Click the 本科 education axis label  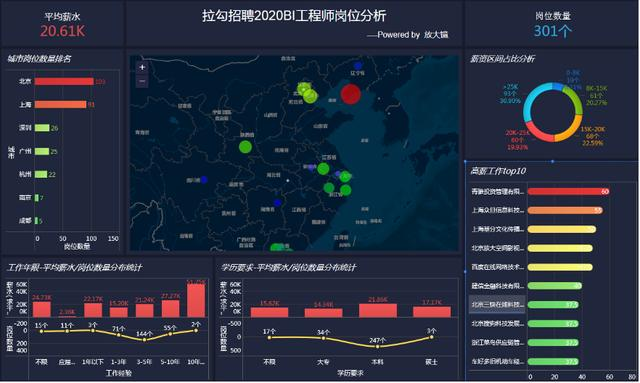378,362
